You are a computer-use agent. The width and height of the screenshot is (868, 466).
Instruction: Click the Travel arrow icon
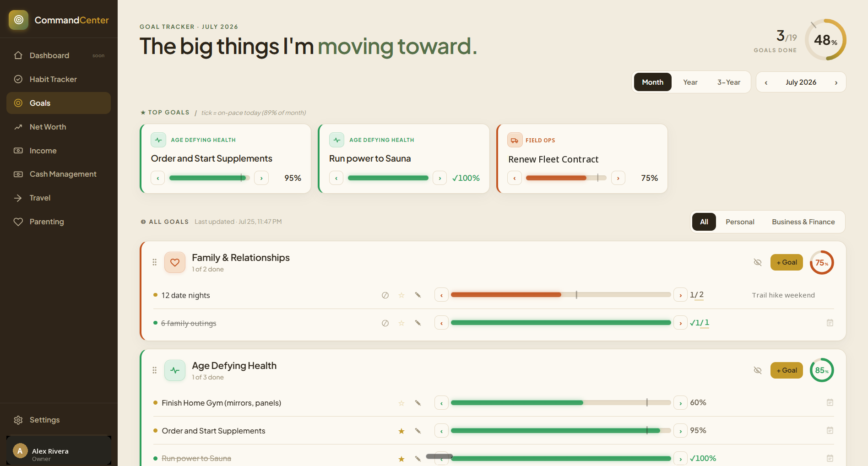pyautogui.click(x=18, y=198)
